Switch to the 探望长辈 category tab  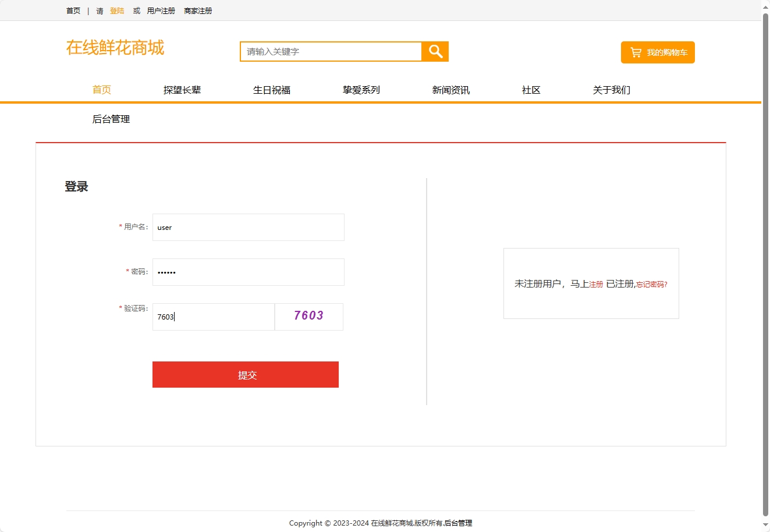tap(182, 90)
